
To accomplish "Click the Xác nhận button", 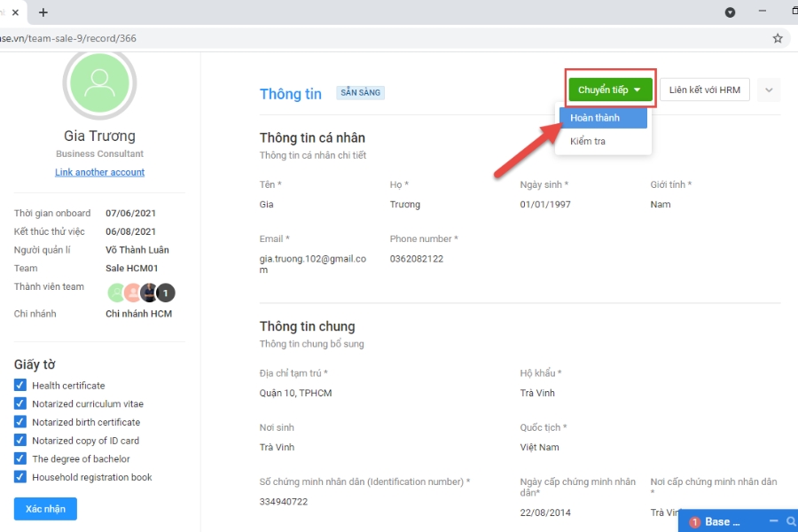I will [x=45, y=509].
